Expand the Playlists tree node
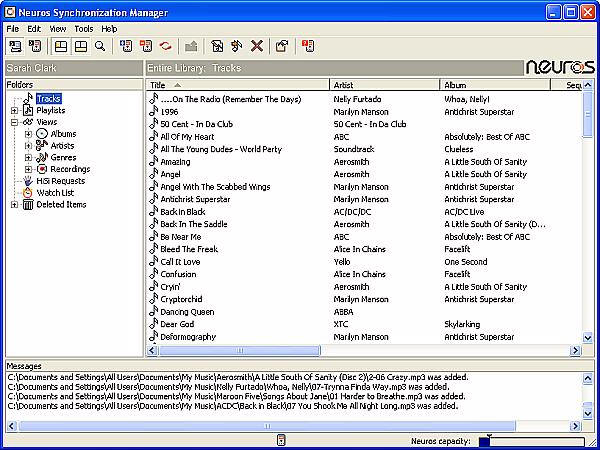The width and height of the screenshot is (600, 450). point(14,110)
